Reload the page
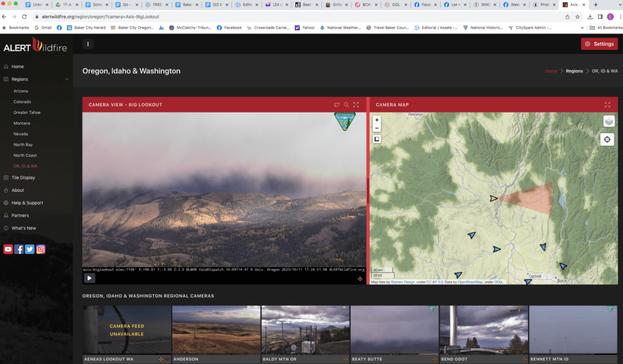The height and width of the screenshot is (364, 623). [24, 16]
